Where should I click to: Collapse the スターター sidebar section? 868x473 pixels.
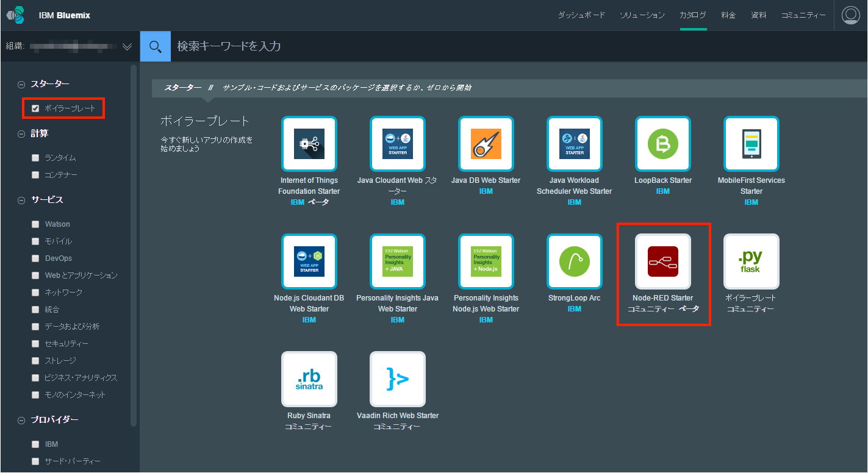22,84
